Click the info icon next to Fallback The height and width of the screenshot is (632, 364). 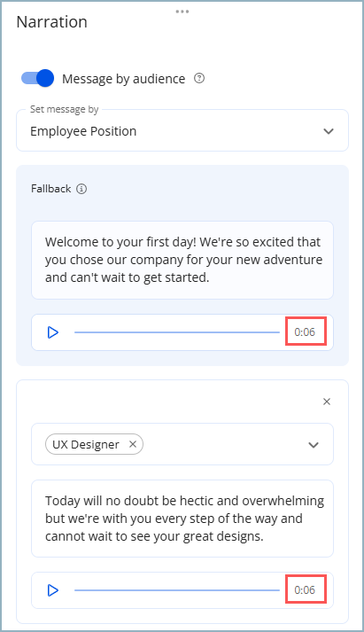81,189
